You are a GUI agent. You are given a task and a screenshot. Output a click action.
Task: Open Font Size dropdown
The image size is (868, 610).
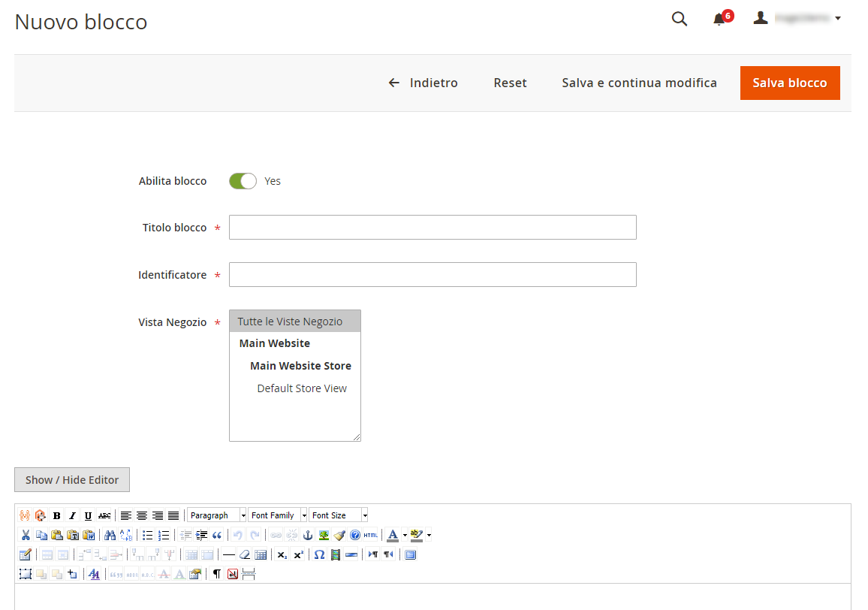[x=338, y=515]
